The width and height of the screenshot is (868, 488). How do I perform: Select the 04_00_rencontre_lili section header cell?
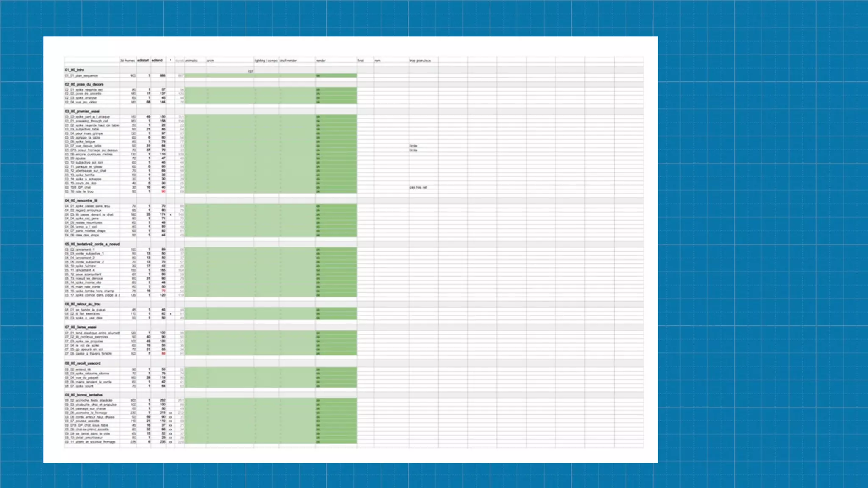point(81,201)
